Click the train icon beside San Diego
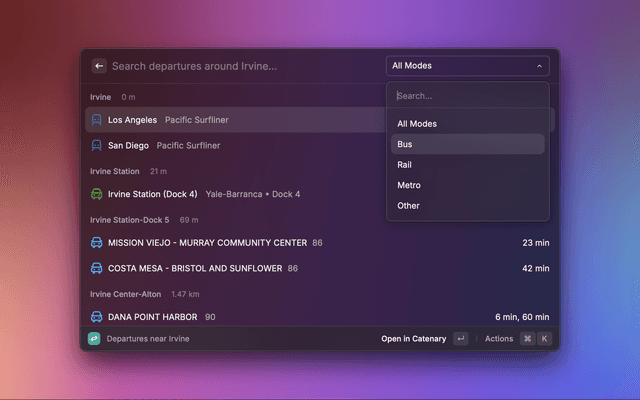 point(96,145)
